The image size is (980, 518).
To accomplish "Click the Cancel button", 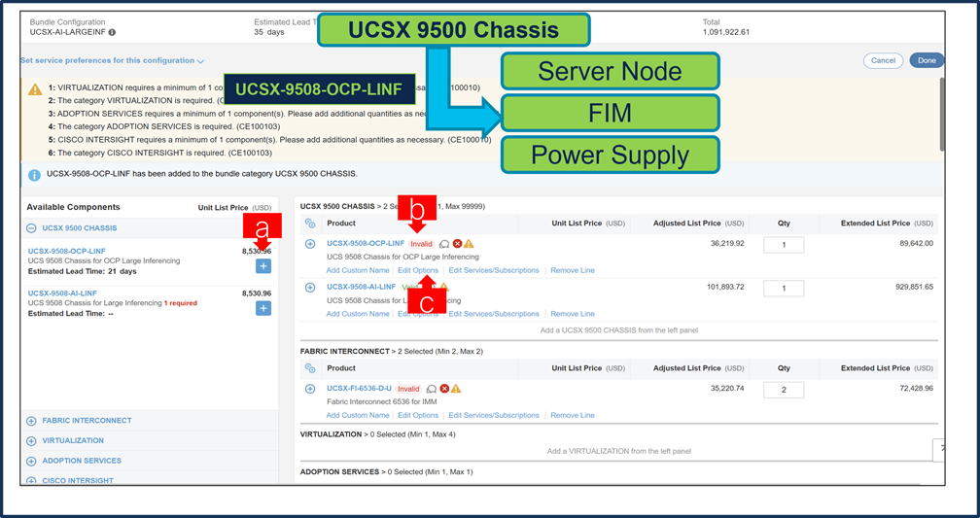I will [x=883, y=60].
